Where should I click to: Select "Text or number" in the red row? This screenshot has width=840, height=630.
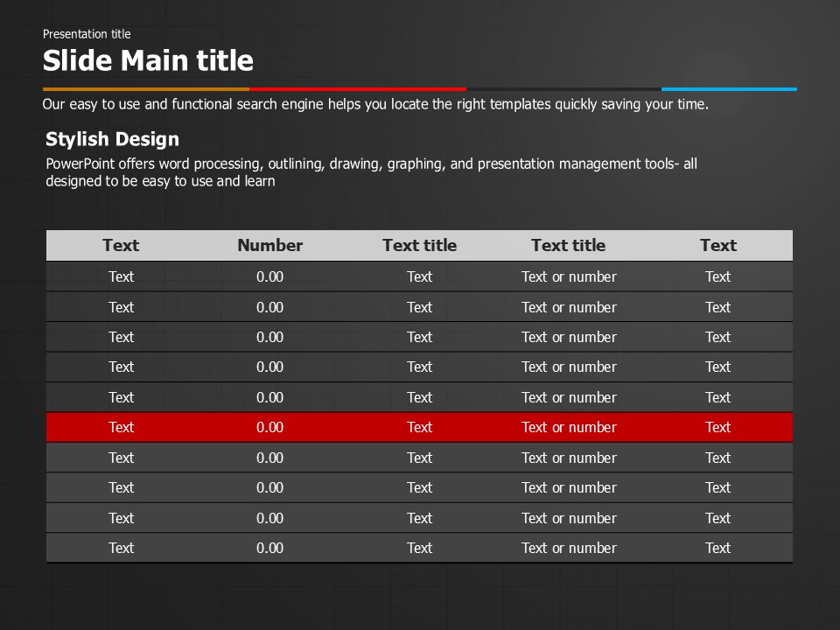(569, 428)
